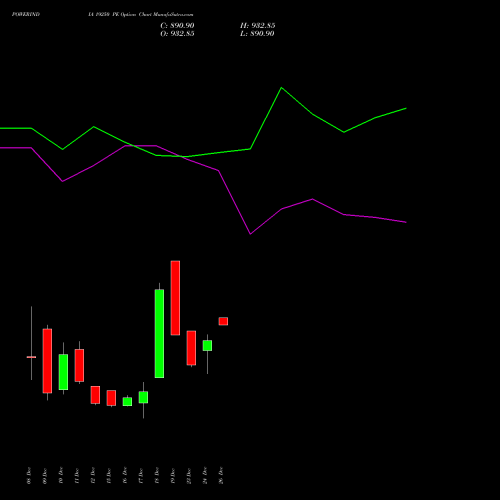Click the POWERIND symbol title text
This screenshot has width=500, height=500.
26,14
